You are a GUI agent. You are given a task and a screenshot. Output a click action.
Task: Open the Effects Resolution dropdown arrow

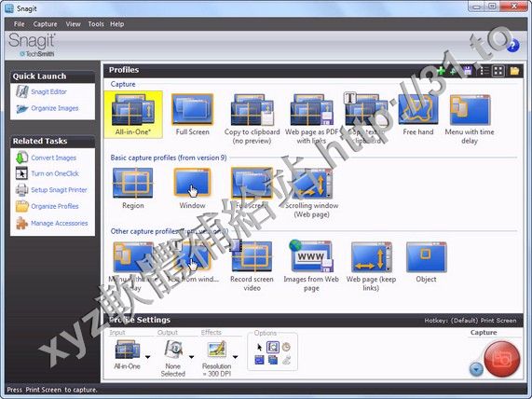pos(235,357)
